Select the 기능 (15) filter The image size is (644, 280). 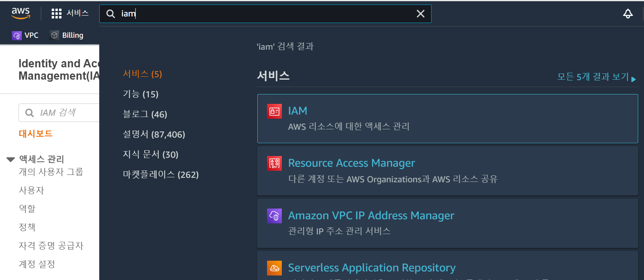(x=141, y=94)
